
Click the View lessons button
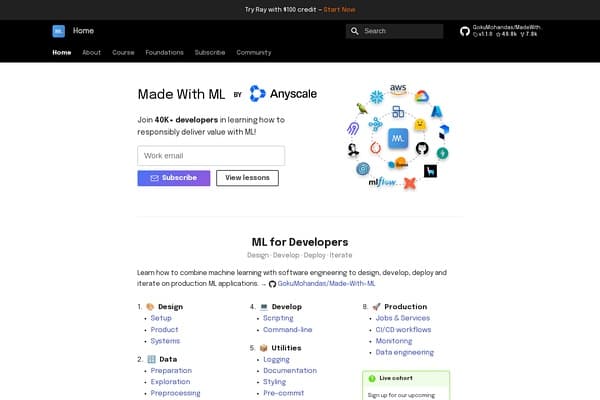247,178
